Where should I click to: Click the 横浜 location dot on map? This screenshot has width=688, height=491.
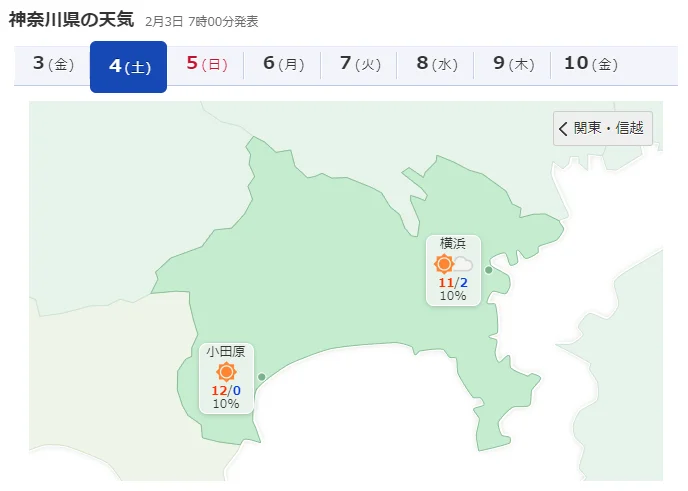(489, 270)
